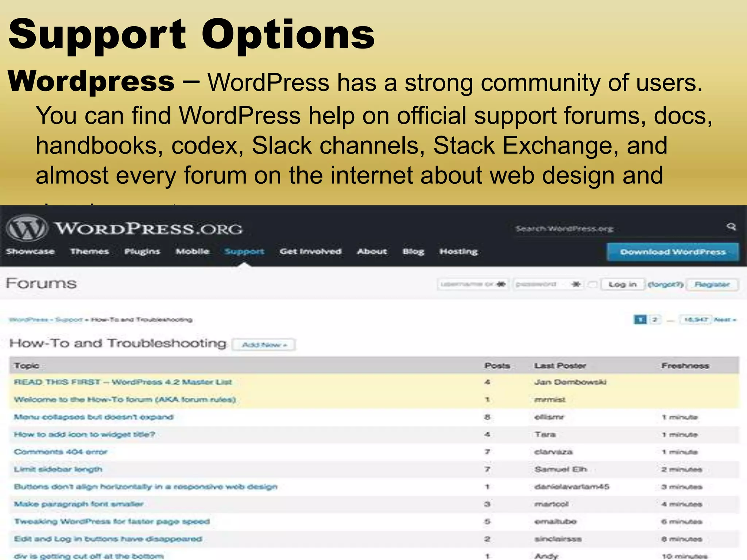This screenshot has height=560, width=747.
Task: Open div is getting cut off topic
Action: [x=89, y=556]
